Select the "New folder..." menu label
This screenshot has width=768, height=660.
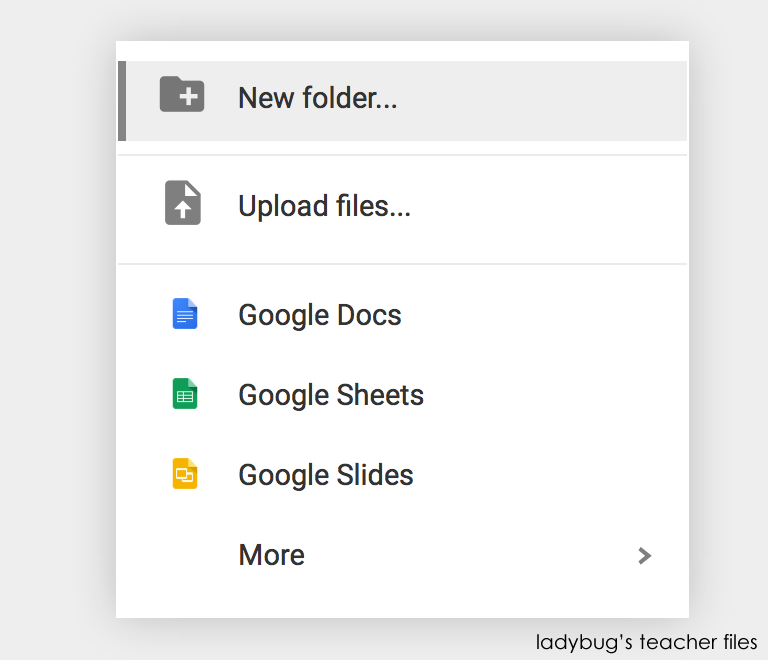pos(317,98)
